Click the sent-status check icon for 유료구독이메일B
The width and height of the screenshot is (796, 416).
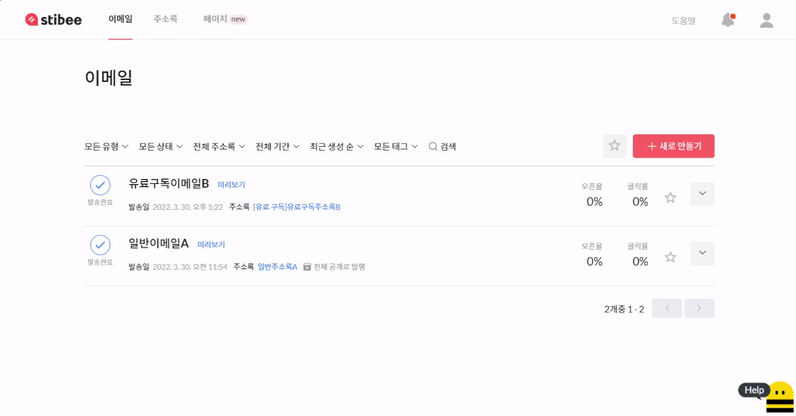coord(100,185)
